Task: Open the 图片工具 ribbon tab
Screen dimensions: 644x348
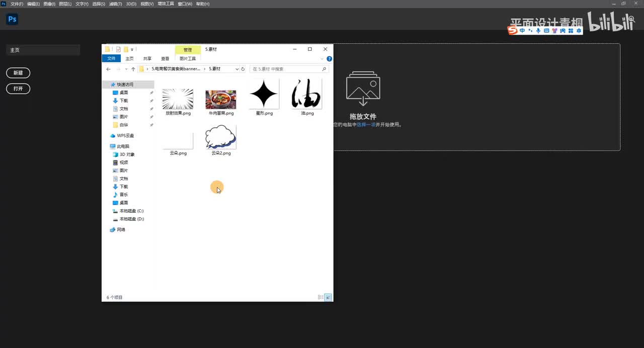Action: 188,58
